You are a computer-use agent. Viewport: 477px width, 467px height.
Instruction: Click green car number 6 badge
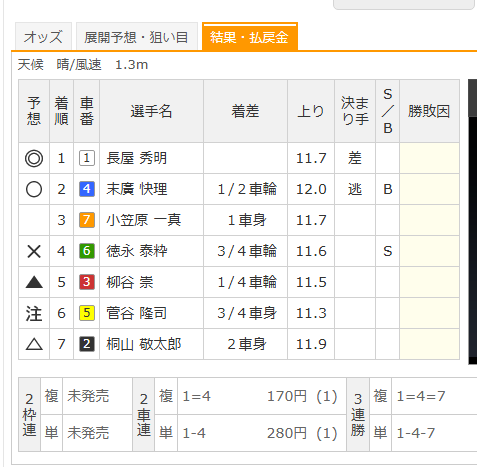pyautogui.click(x=87, y=251)
